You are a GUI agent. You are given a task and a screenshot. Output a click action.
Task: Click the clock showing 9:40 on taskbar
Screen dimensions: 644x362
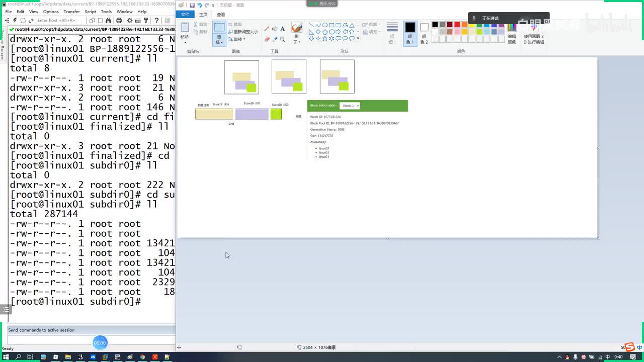click(x=618, y=357)
